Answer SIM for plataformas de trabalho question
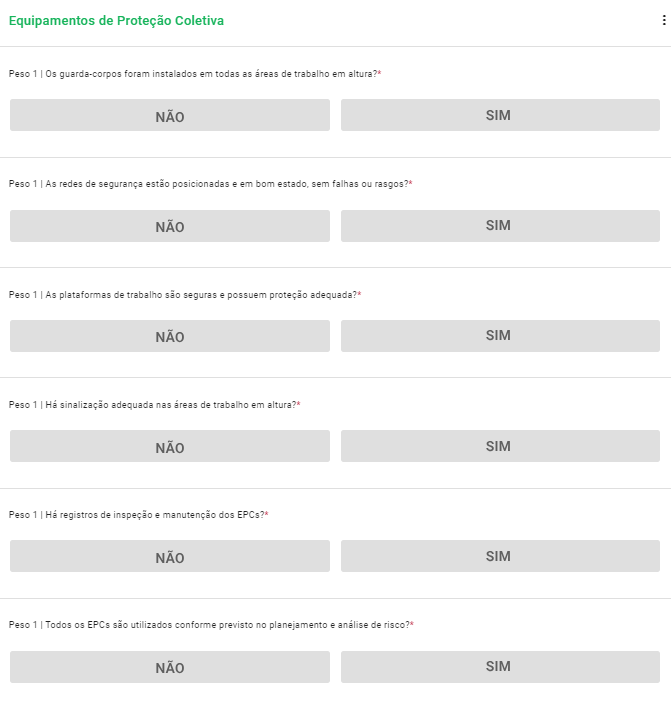 point(499,335)
